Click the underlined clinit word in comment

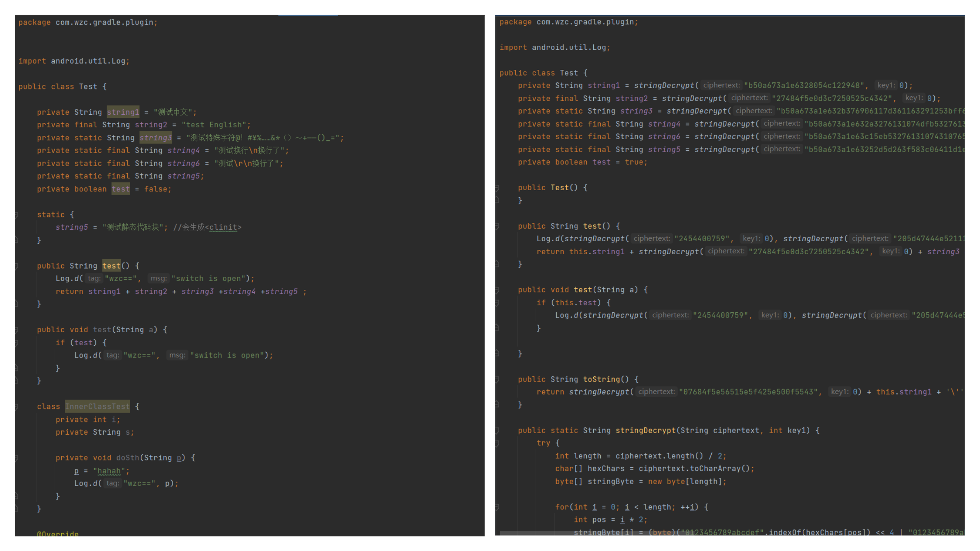tap(223, 227)
